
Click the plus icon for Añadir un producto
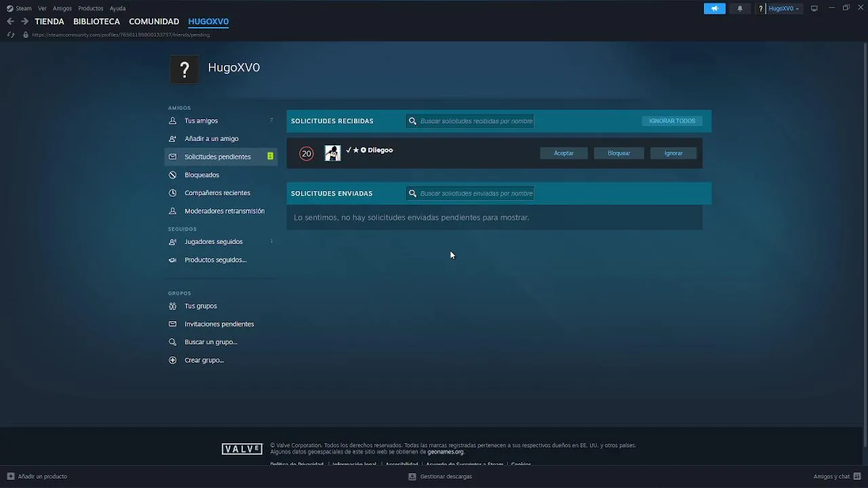10,476
